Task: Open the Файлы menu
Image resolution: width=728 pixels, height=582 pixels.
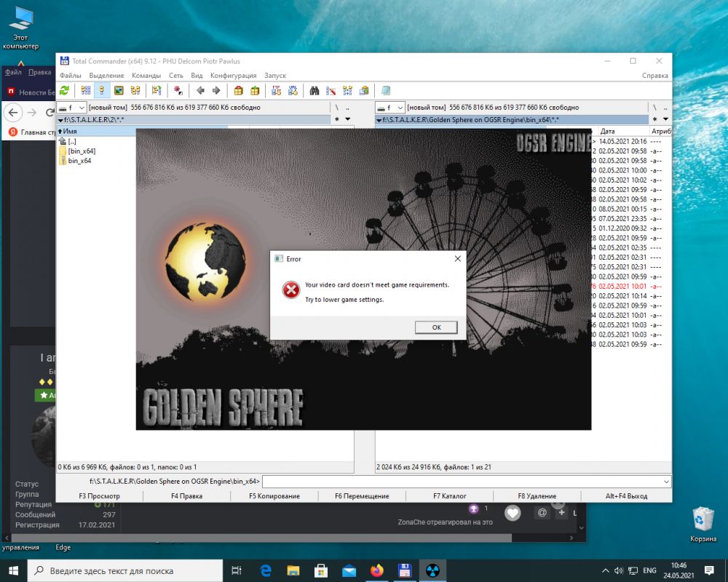Action: [x=71, y=76]
